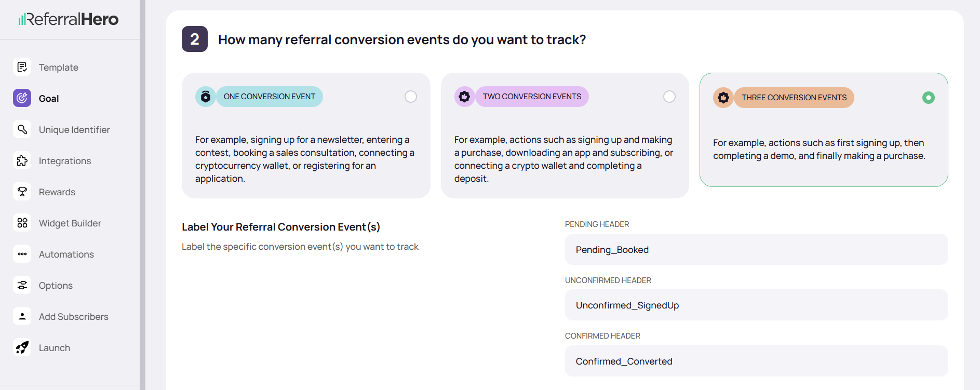The width and height of the screenshot is (980, 390).
Task: Open the Widget Builder grid icon
Action: click(22, 223)
